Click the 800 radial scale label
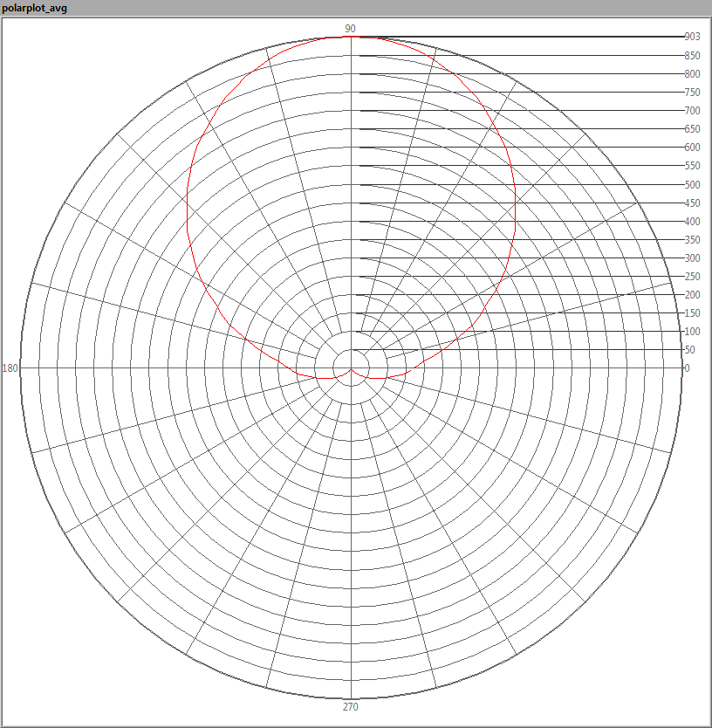The image size is (712, 728). (x=692, y=74)
